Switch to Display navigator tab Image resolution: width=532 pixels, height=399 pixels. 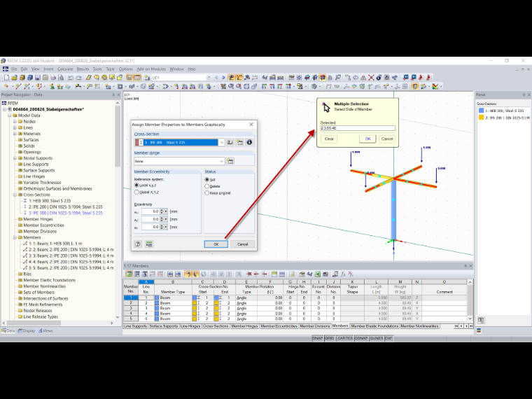point(27,330)
